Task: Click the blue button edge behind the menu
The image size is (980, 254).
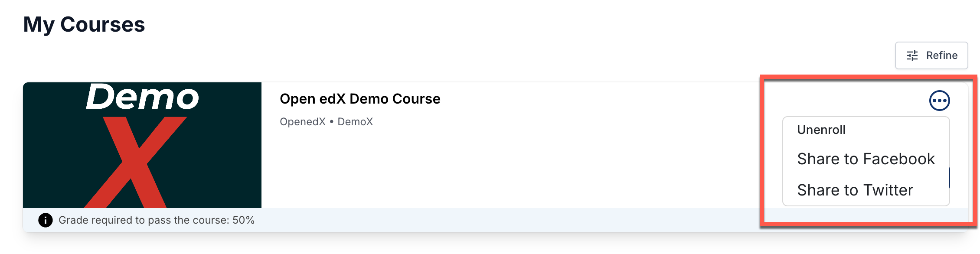Action: tap(950, 178)
